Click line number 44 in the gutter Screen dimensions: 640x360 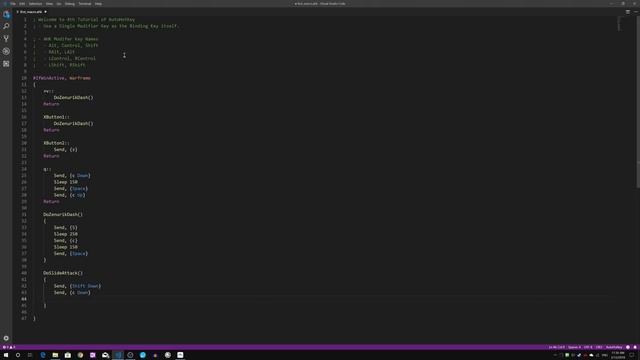pyautogui.click(x=24, y=299)
